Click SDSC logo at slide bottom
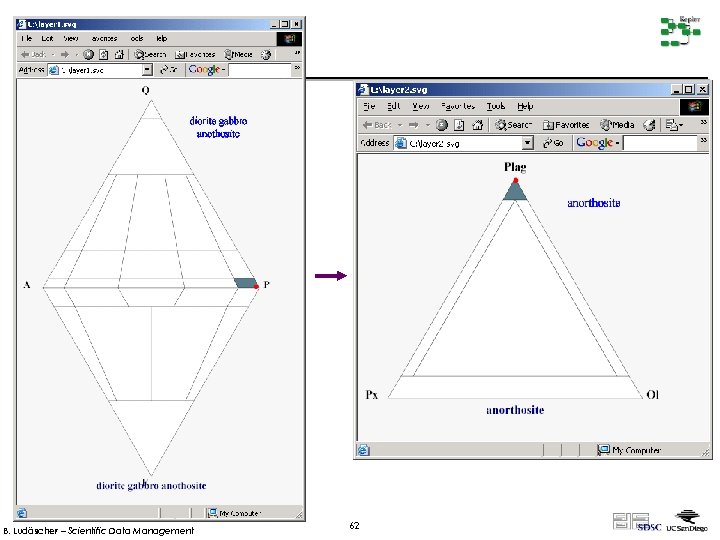 [638, 522]
